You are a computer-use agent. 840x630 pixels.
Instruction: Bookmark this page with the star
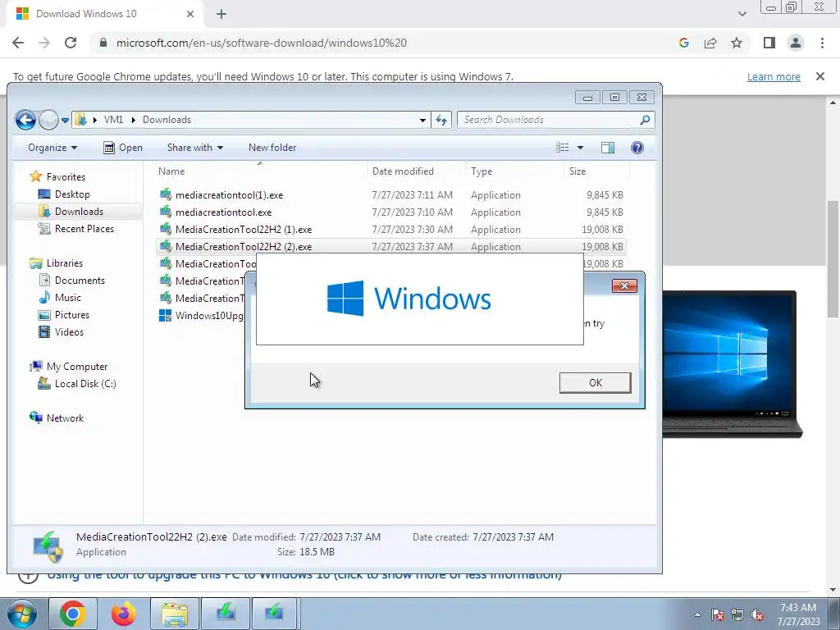point(737,43)
